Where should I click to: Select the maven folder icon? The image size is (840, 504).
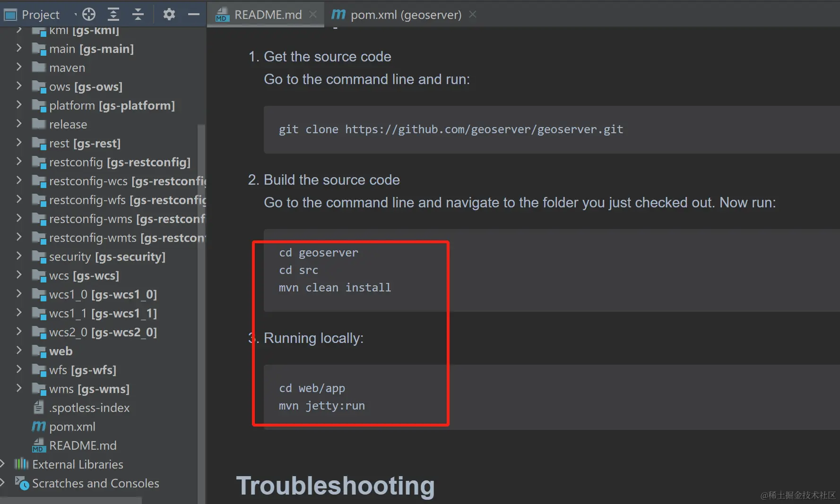click(x=39, y=67)
